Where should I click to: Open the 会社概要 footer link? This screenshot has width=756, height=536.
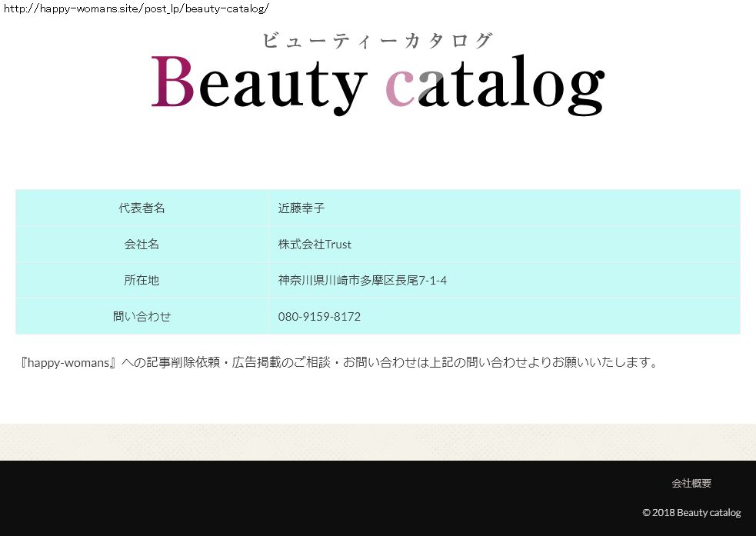click(691, 484)
